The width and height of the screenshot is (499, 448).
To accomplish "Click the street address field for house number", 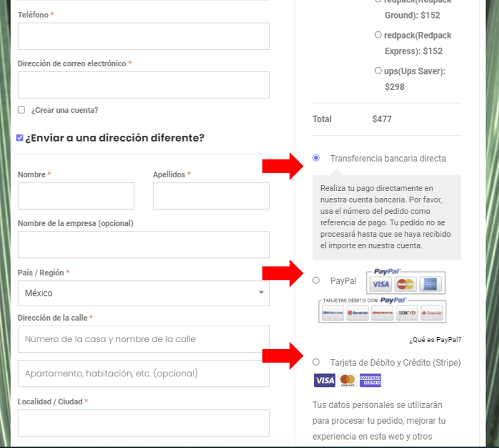I will tap(144, 339).
